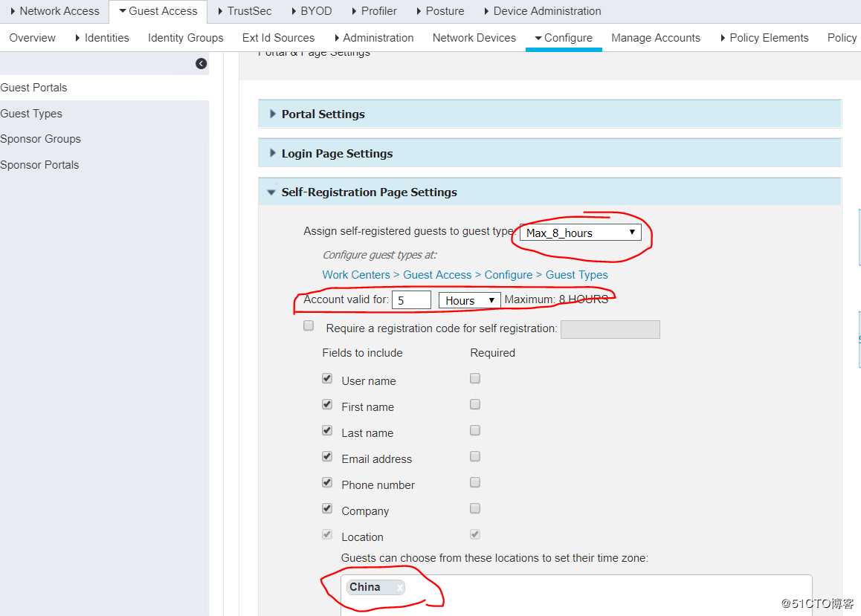The height and width of the screenshot is (616, 861).
Task: Mark Last name as required
Action: pos(475,430)
